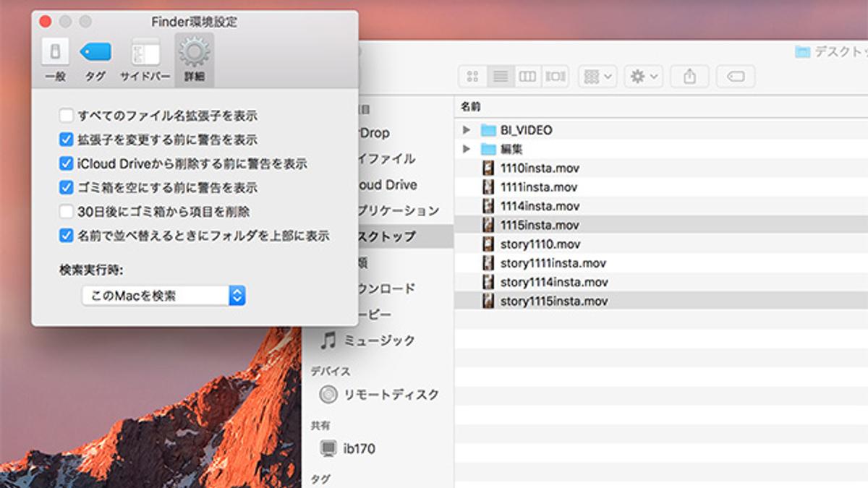The height and width of the screenshot is (488, 868).
Task: Switch to column view in toolbar
Action: pos(527,77)
